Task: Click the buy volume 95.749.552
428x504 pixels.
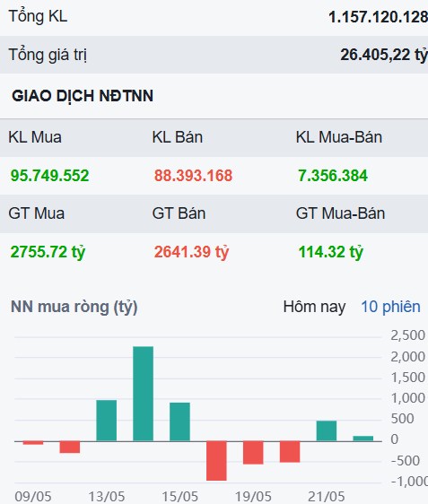Action: tap(49, 176)
